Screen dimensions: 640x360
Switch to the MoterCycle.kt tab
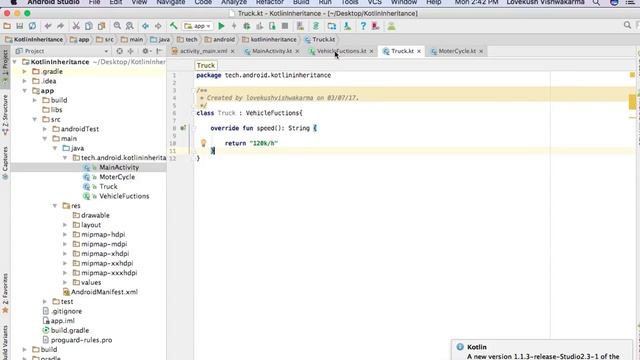[x=457, y=51]
